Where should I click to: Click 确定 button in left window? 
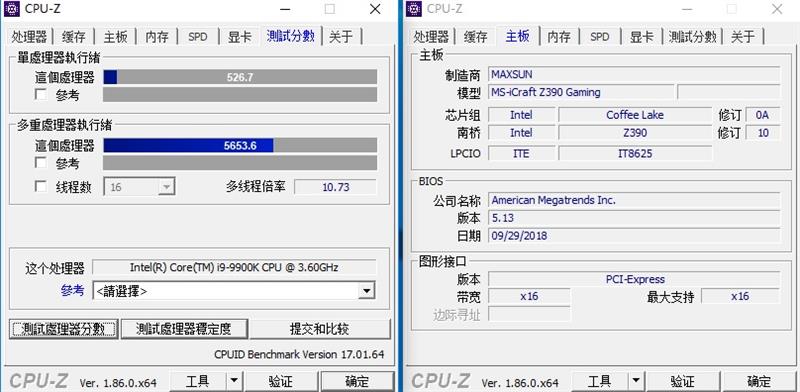357,381
